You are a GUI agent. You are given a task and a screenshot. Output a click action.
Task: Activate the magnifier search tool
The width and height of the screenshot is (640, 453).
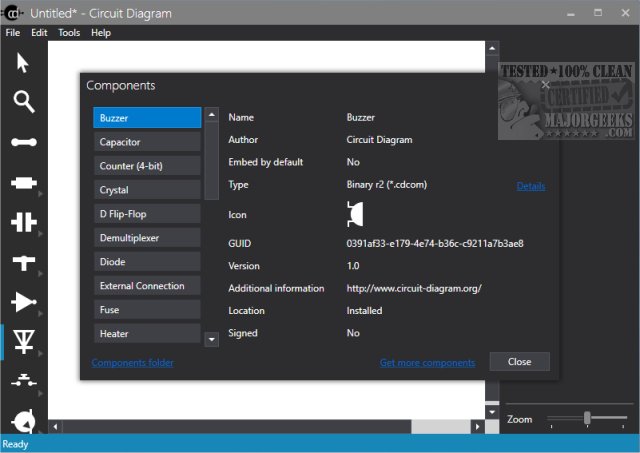[24, 102]
